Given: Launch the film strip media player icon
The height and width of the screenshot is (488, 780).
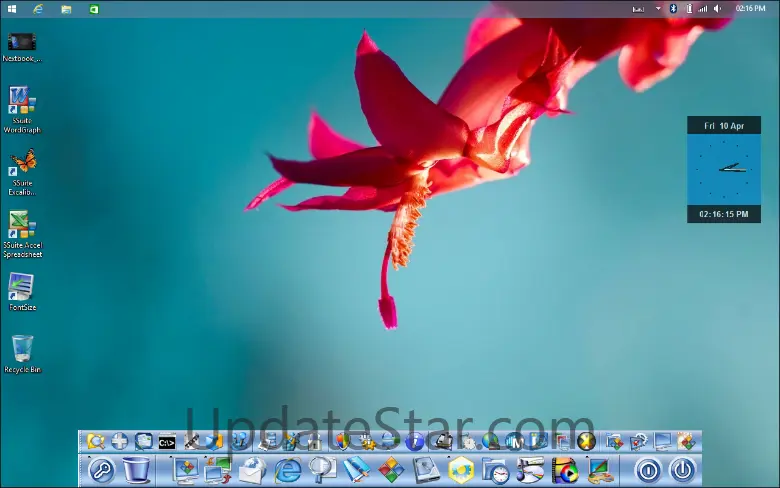Looking at the screenshot, I should pyautogui.click(x=565, y=470).
